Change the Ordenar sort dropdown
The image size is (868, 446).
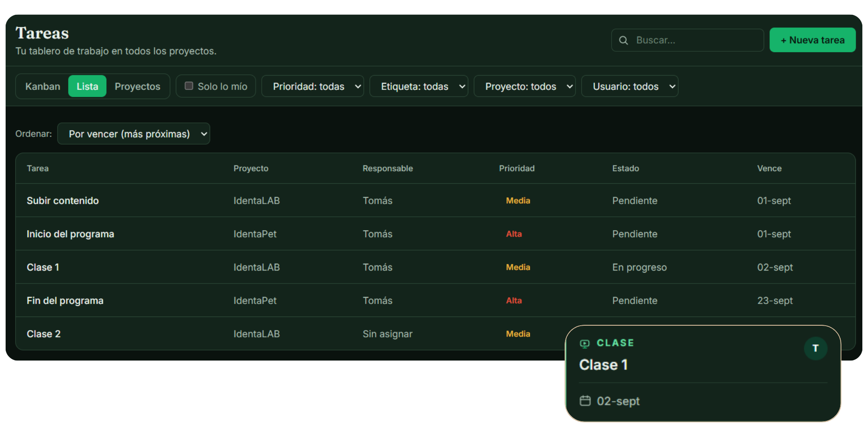click(134, 134)
